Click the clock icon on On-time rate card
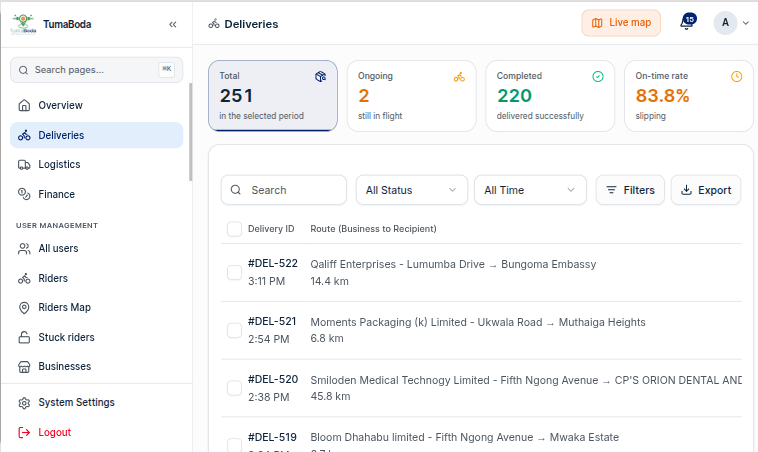This screenshot has height=452, width=758. pyautogui.click(x=736, y=76)
